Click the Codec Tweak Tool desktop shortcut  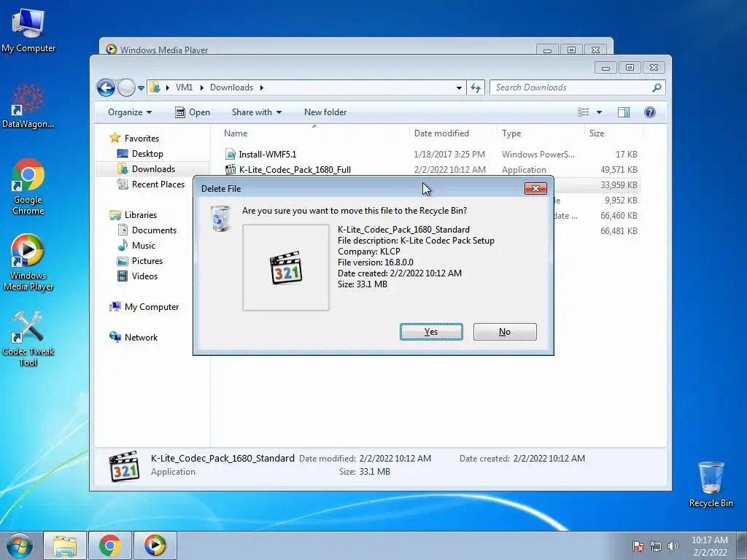(28, 338)
